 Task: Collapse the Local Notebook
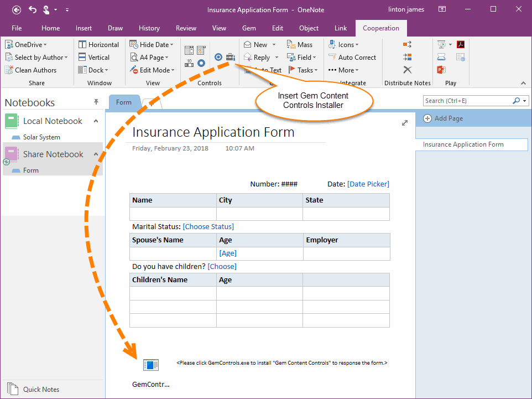[x=96, y=121]
